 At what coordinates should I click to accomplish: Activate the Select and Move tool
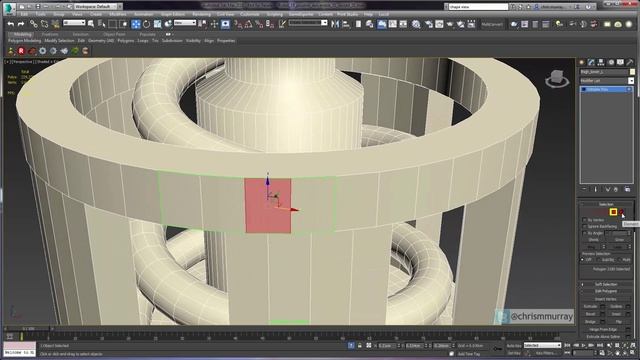[136, 24]
